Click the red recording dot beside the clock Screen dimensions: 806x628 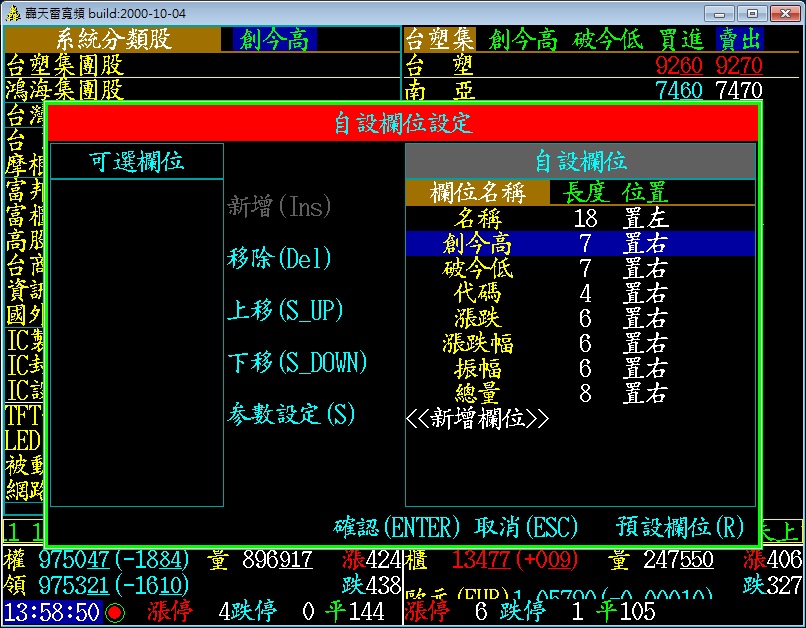[x=115, y=612]
